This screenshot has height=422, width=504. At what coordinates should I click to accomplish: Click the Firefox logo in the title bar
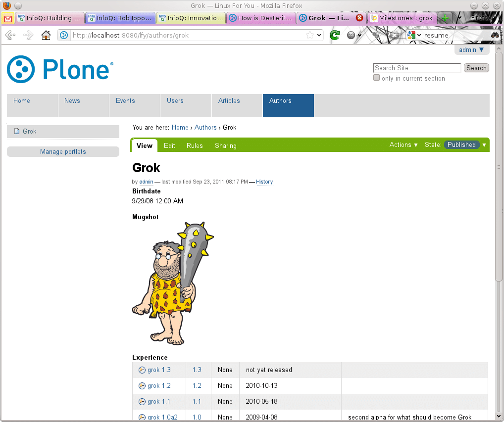(7, 5)
